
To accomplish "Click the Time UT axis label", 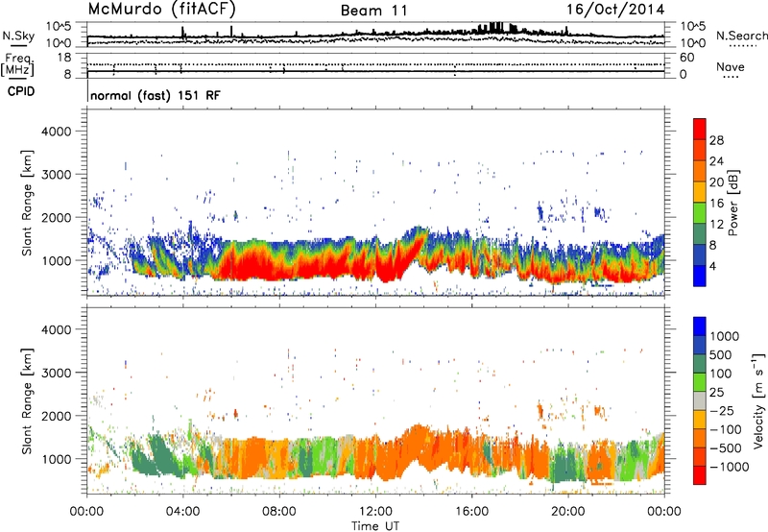I will pyautogui.click(x=375, y=525).
